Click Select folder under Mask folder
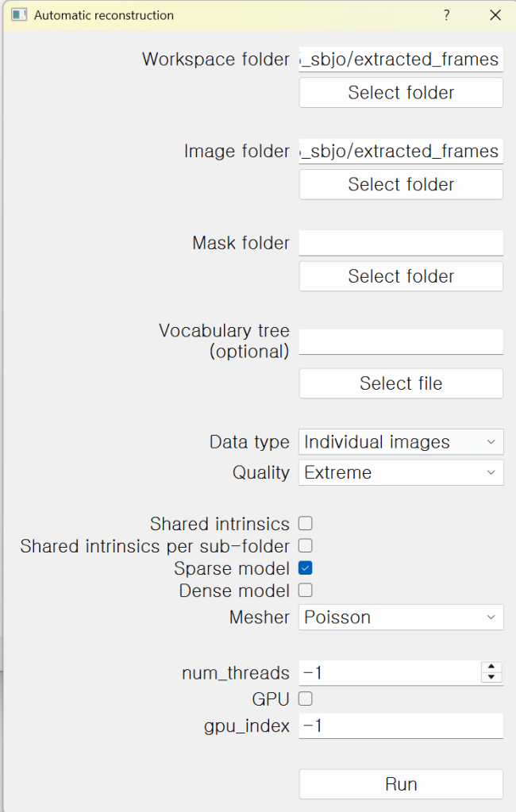516x812 pixels. pos(401,277)
